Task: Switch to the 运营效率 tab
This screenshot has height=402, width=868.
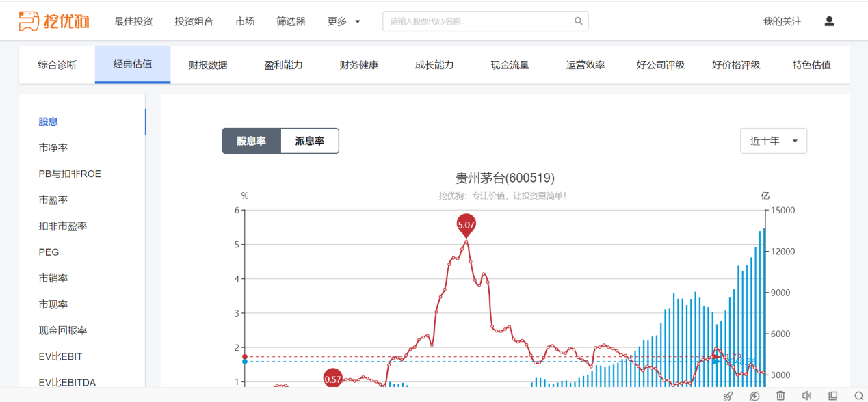Action: [x=586, y=65]
